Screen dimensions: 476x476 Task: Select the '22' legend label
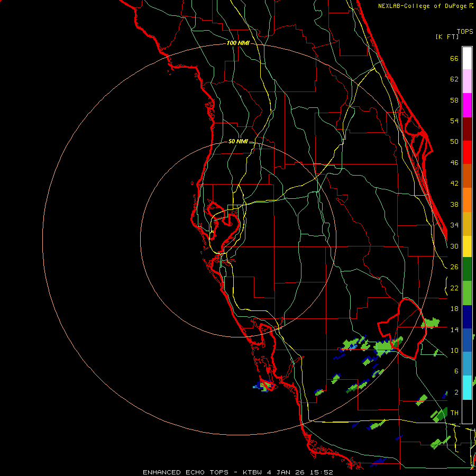pos(454,288)
